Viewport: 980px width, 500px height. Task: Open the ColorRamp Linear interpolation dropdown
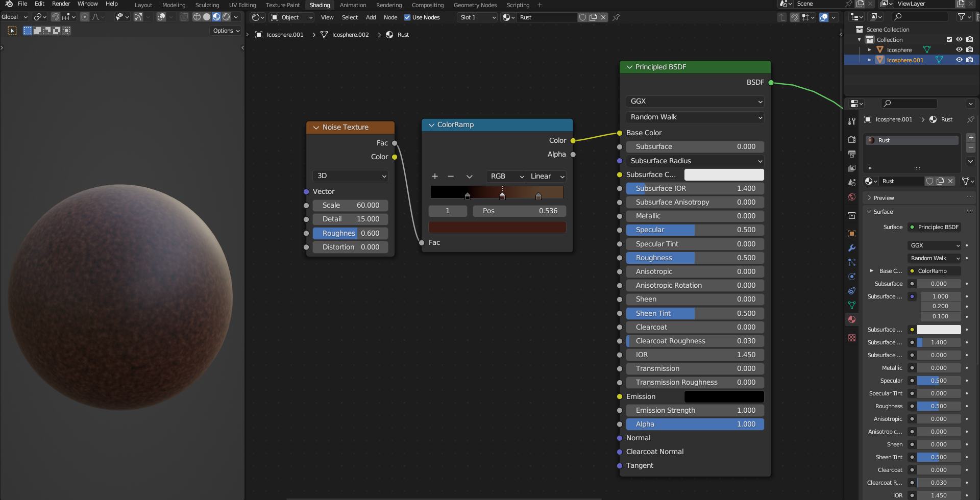point(547,176)
